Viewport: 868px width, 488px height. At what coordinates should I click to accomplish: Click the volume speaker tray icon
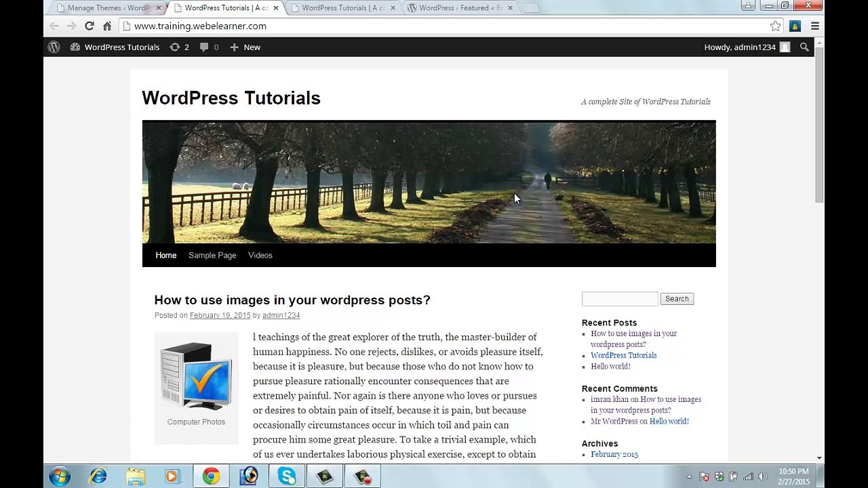763,476
